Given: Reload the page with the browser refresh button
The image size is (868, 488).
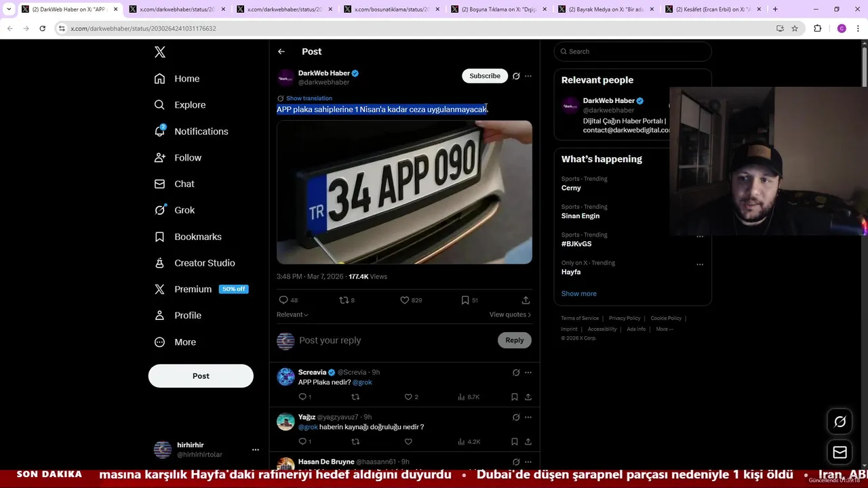Looking at the screenshot, I should (x=42, y=28).
